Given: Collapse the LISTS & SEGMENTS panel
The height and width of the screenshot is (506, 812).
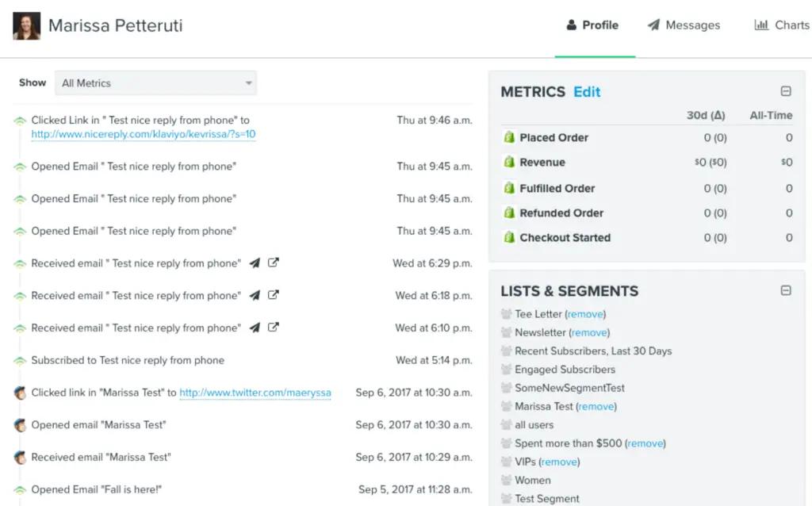Looking at the screenshot, I should click(786, 291).
